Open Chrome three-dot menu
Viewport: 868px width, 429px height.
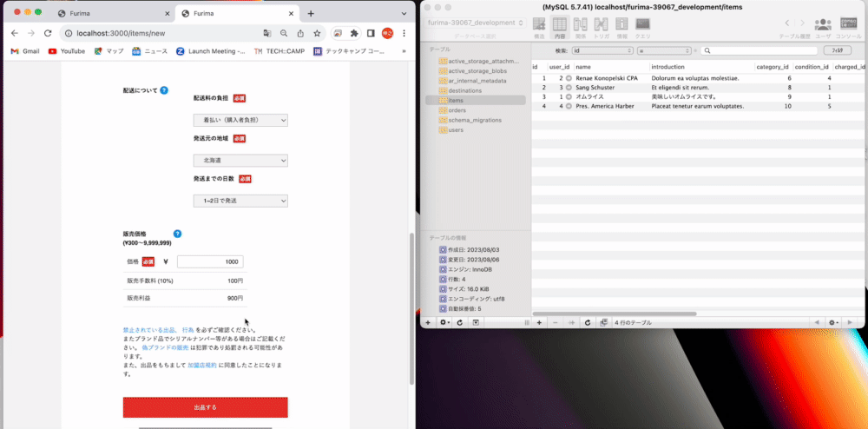404,33
